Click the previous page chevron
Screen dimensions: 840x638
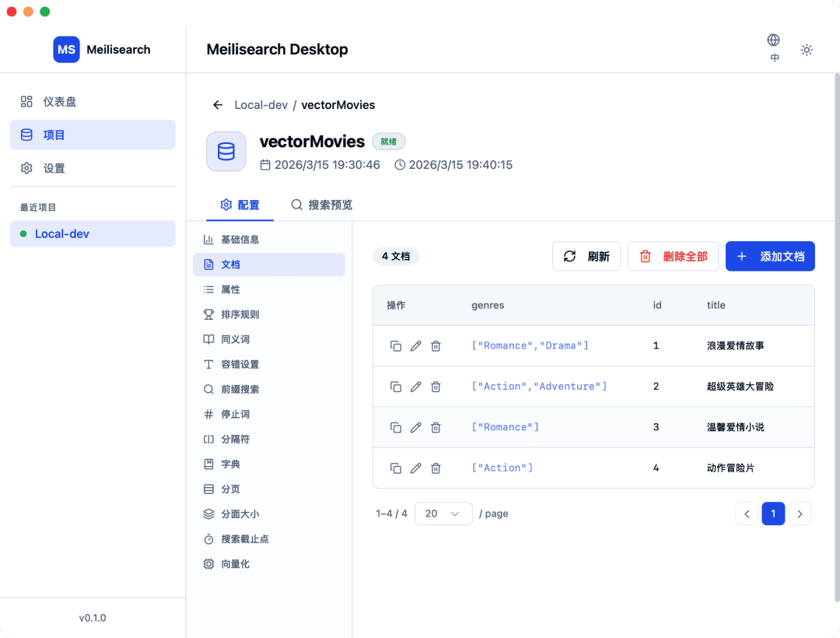[x=747, y=514]
